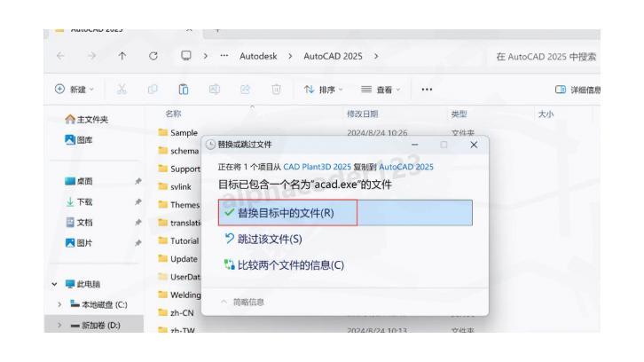Select the Welding folder

(x=179, y=295)
